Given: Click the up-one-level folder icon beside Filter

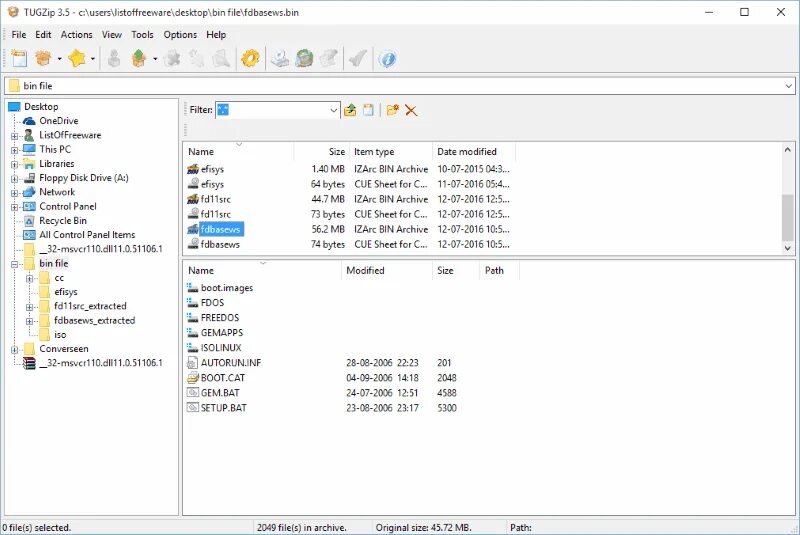Looking at the screenshot, I should [350, 110].
